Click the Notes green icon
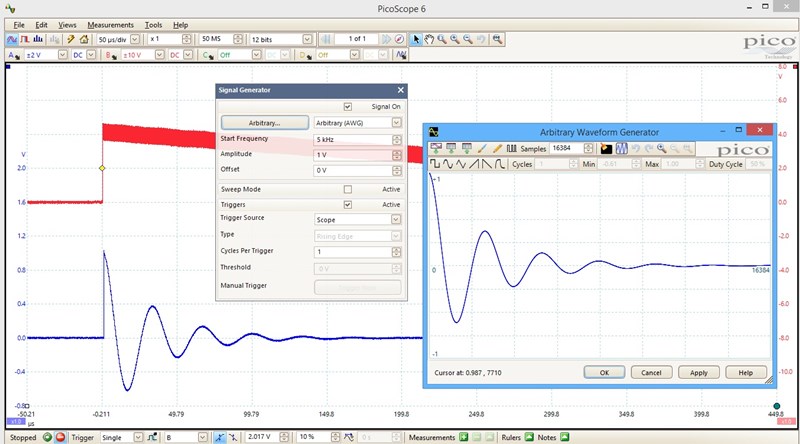This screenshot has height=444, width=800. pyautogui.click(x=564, y=437)
